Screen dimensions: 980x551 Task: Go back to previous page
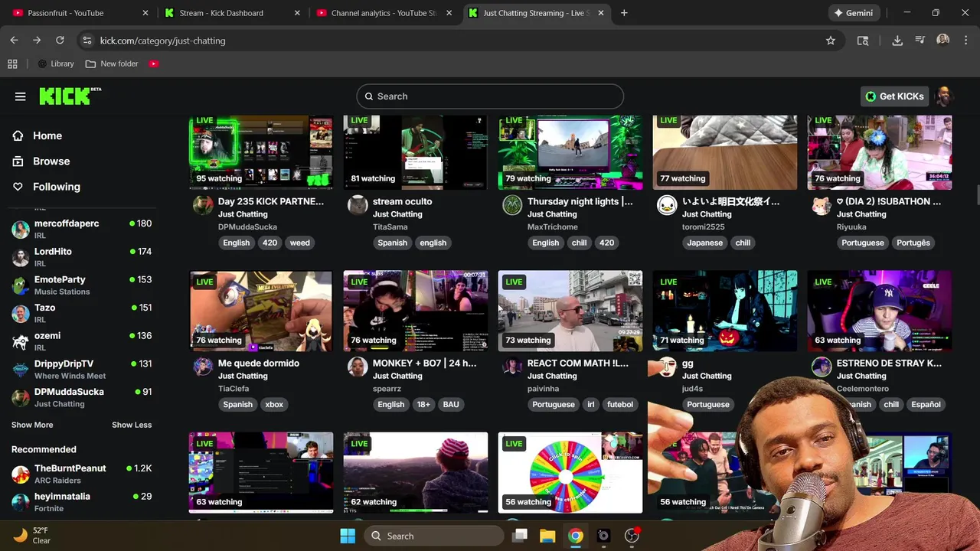tap(14, 41)
